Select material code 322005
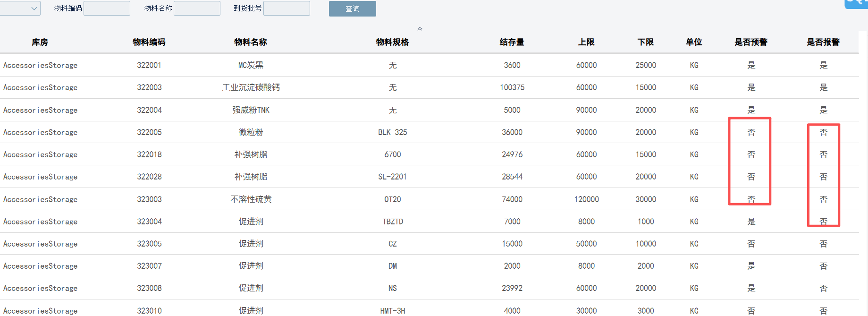868x316 pixels. tap(149, 132)
